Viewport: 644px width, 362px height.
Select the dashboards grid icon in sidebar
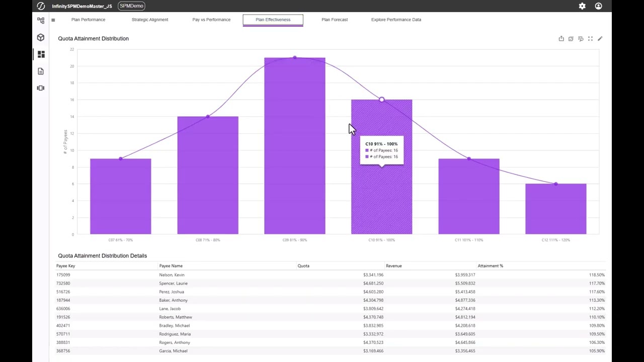(41, 54)
